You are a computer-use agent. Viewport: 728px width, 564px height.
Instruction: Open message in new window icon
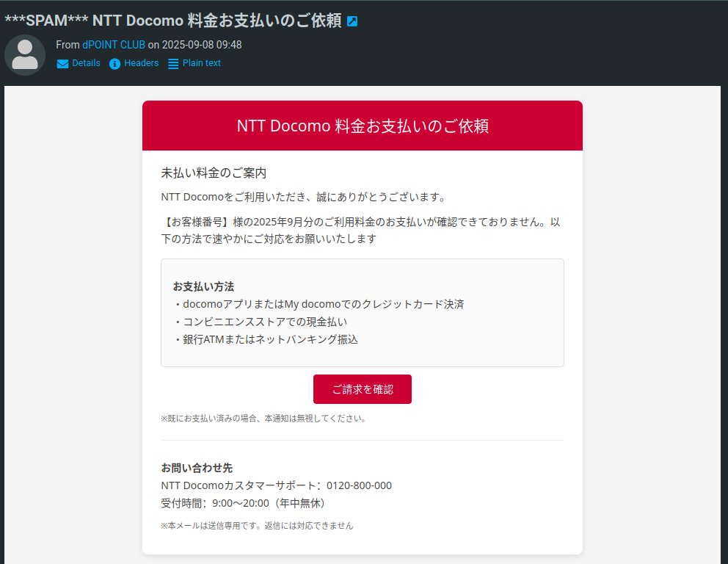pos(352,21)
